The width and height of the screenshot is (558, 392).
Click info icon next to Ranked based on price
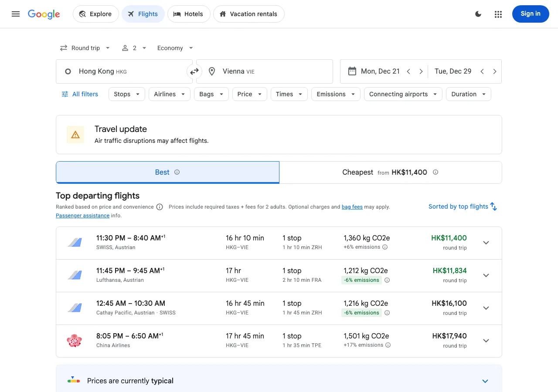tap(160, 207)
